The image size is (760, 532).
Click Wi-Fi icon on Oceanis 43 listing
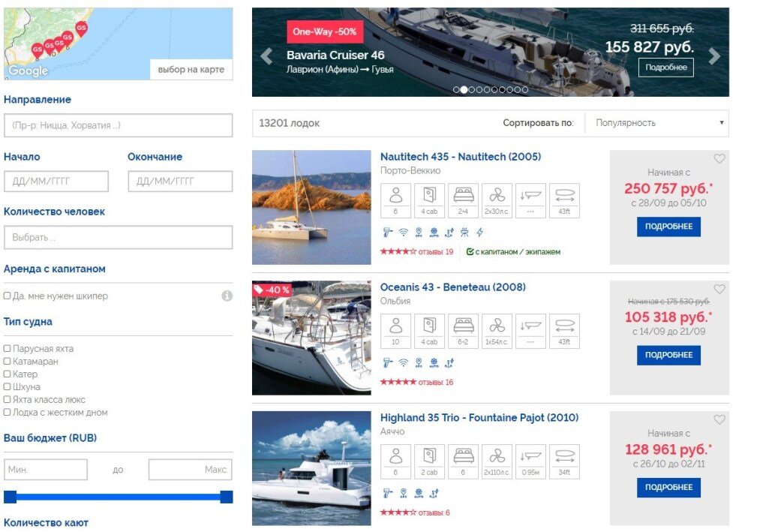pyautogui.click(x=404, y=362)
